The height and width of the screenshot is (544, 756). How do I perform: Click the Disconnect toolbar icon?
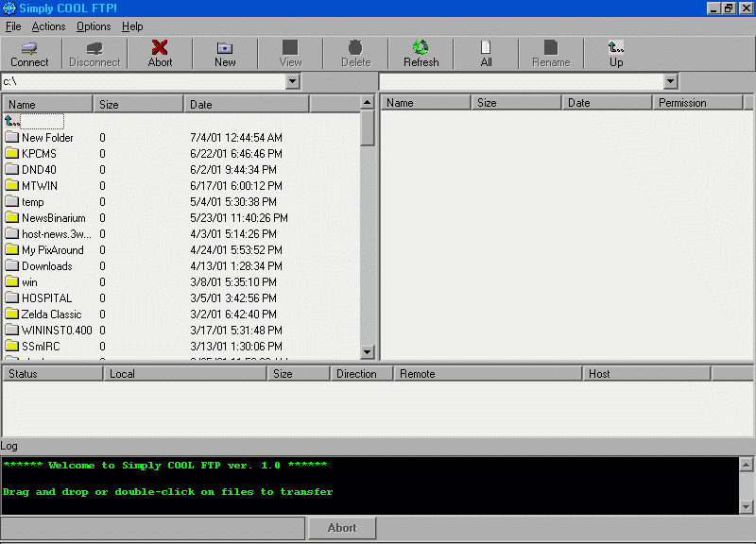tap(94, 48)
